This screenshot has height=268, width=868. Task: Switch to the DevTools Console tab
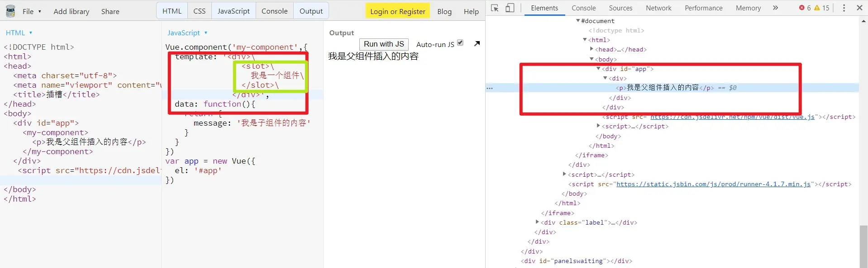[x=584, y=8]
